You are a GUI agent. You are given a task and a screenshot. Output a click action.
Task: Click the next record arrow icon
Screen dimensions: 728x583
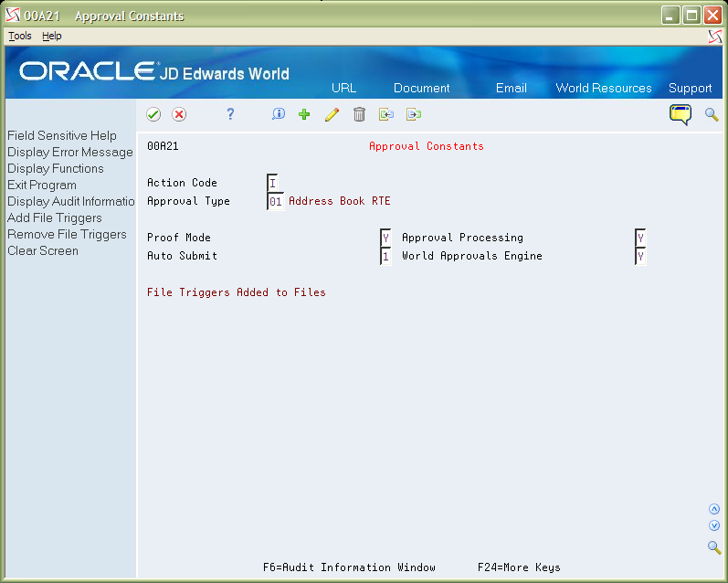coord(414,114)
